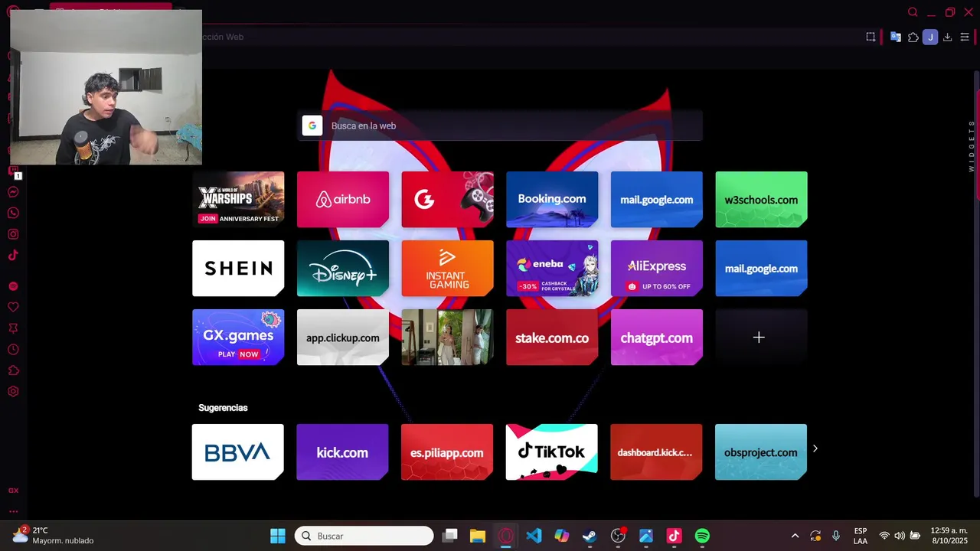Open browsing history clock icon

[13, 350]
